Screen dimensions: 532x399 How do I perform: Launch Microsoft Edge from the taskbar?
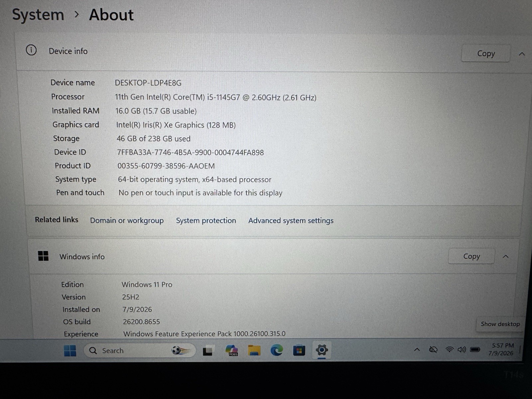tap(277, 350)
